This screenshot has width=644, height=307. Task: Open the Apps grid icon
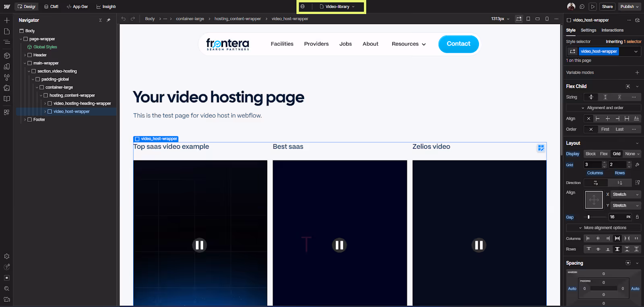[x=6, y=112]
